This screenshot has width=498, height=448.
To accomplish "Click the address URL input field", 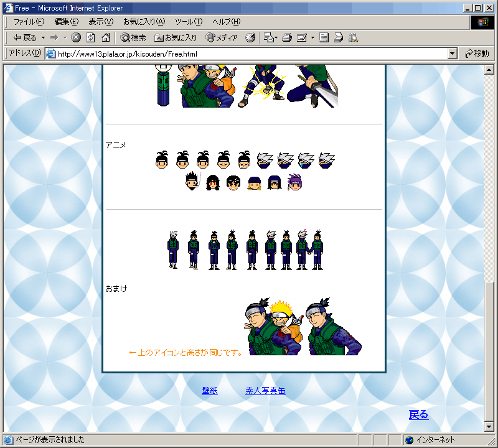I will tap(247, 54).
